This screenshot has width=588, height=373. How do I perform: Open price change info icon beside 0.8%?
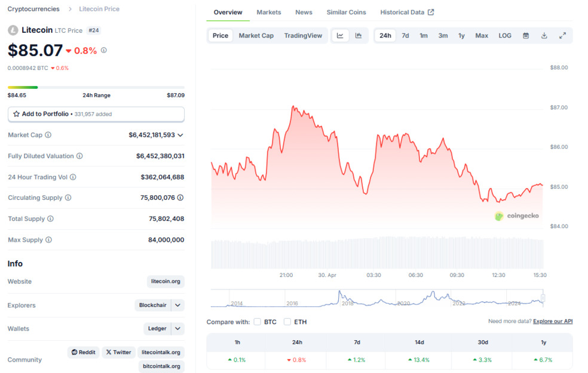click(104, 50)
